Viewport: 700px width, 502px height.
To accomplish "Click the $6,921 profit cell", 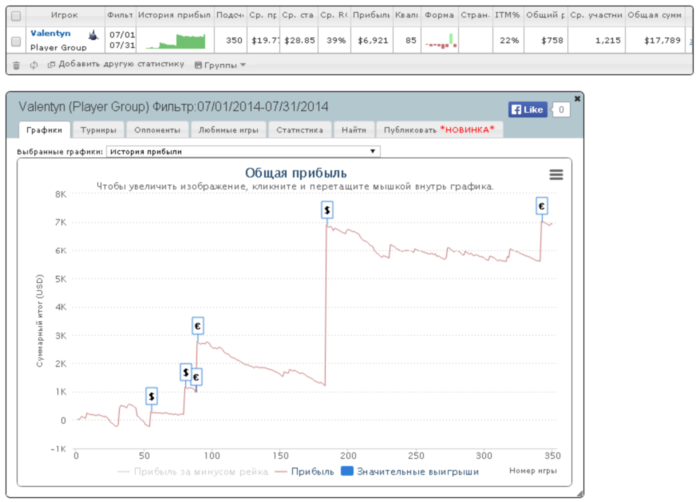I will [373, 41].
